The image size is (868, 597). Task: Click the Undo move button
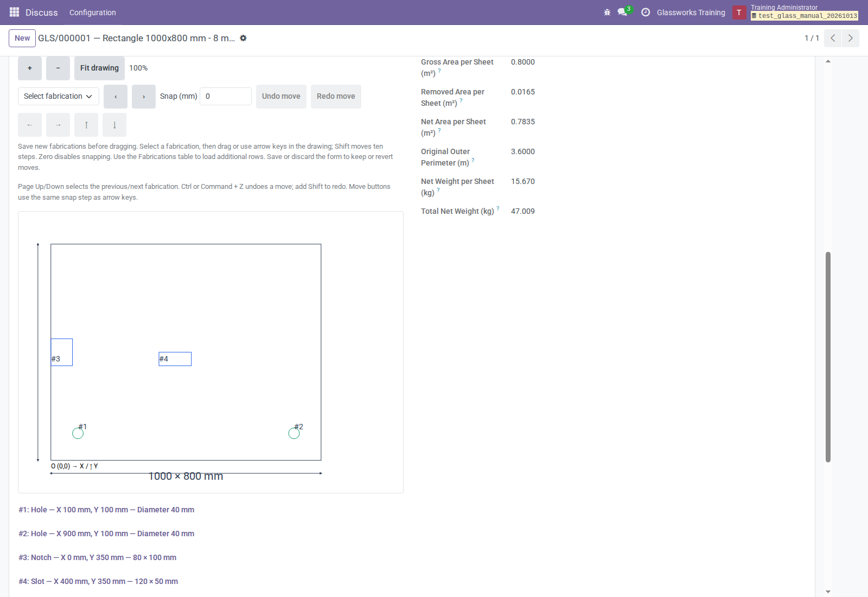coord(281,96)
